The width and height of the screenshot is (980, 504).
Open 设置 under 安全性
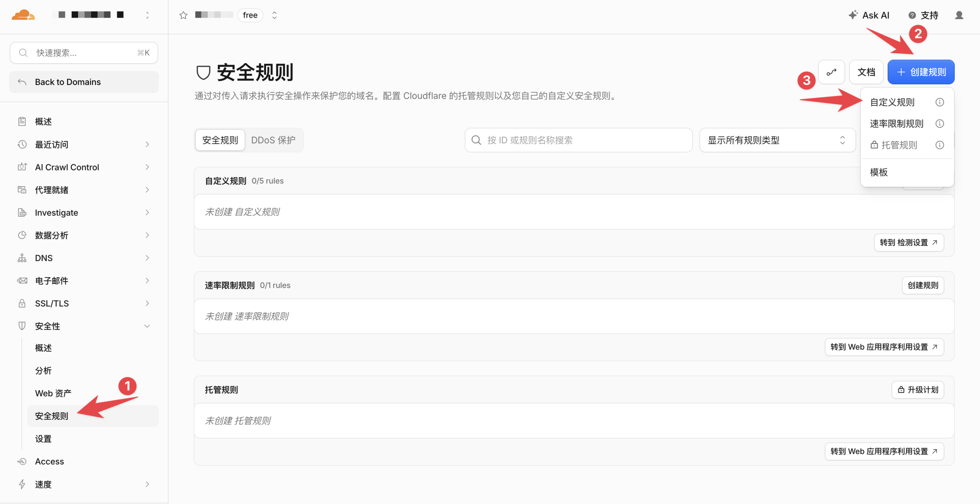(43, 439)
